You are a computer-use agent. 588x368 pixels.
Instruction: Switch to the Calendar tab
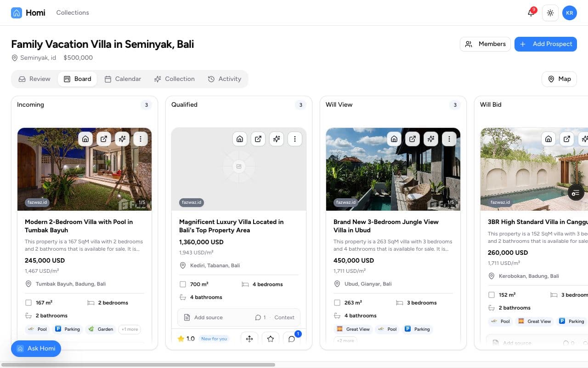tap(123, 79)
